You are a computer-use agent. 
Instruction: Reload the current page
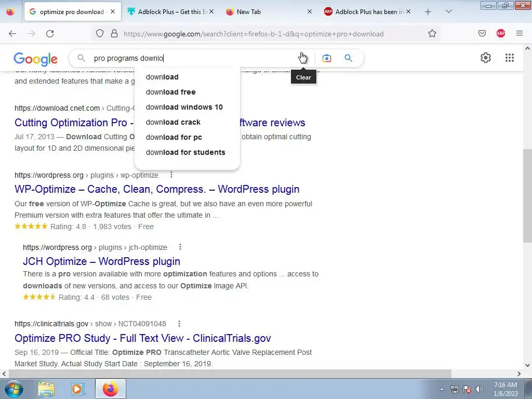(x=50, y=34)
